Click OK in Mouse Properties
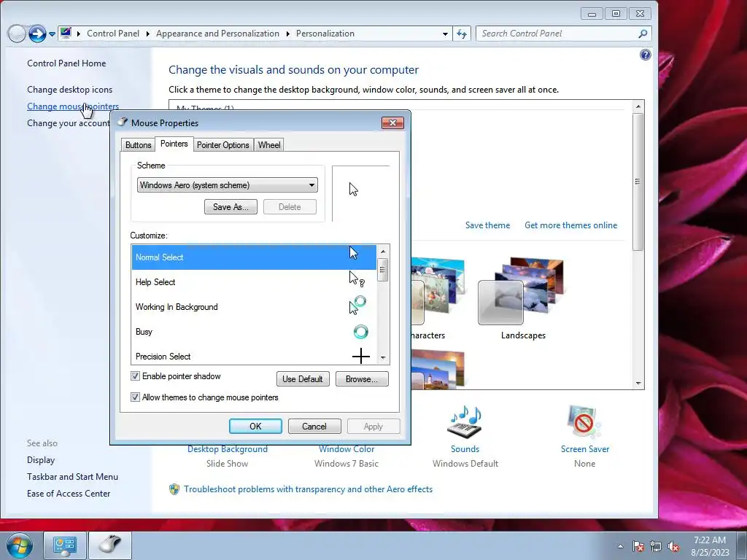Screen dimensions: 747x560 255,426
